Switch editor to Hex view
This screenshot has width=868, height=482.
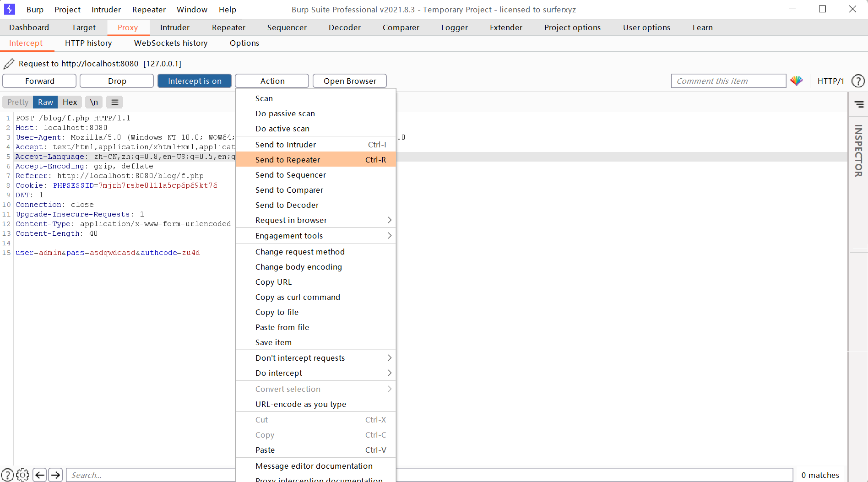70,102
